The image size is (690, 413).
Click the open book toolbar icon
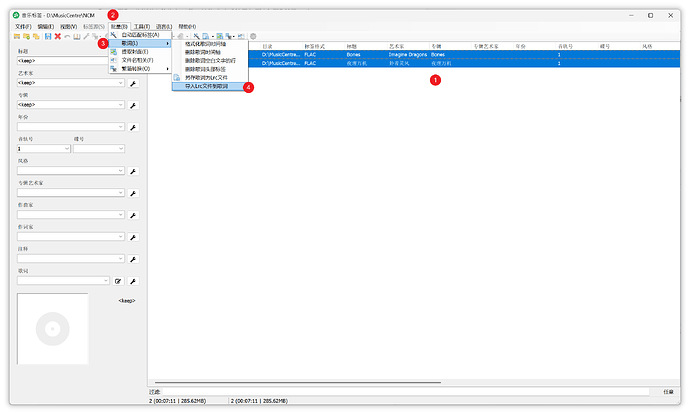[77, 37]
